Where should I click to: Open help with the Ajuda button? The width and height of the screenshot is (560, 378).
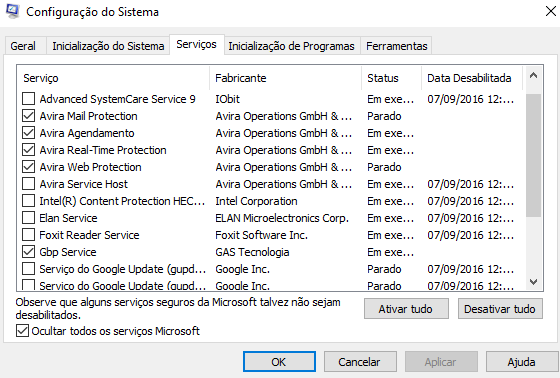521,362
